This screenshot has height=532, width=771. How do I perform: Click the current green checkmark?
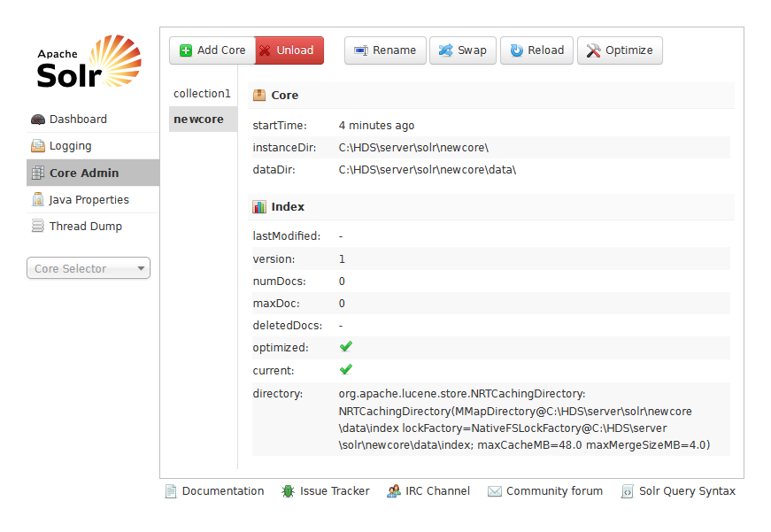(346, 370)
